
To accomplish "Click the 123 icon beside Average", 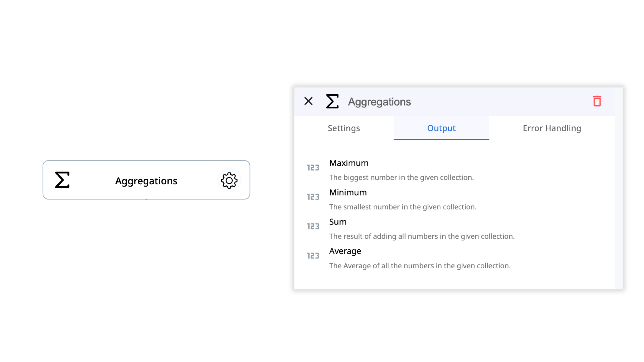I will [313, 256].
